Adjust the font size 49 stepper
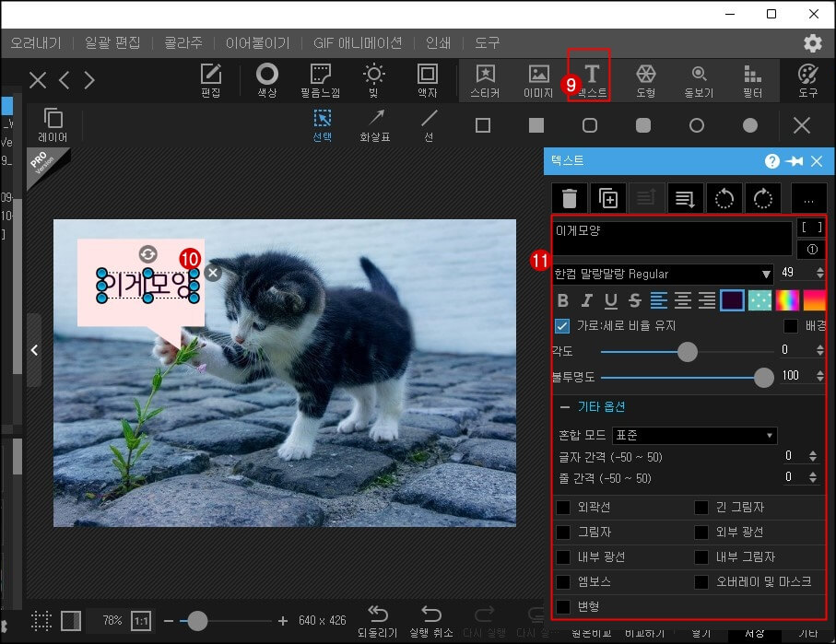This screenshot has height=644, width=836. tap(820, 273)
